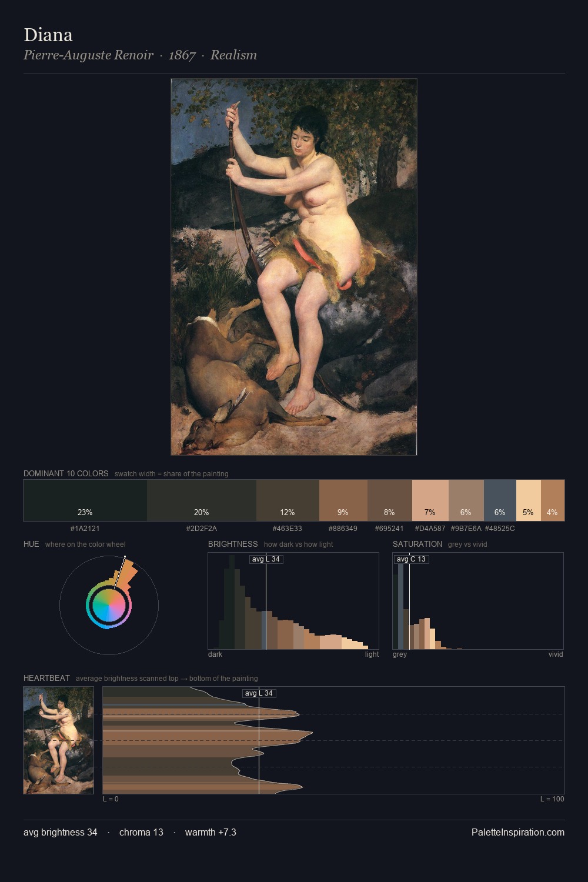
Task: Click hex code #9B7E6A
Action: click(466, 529)
